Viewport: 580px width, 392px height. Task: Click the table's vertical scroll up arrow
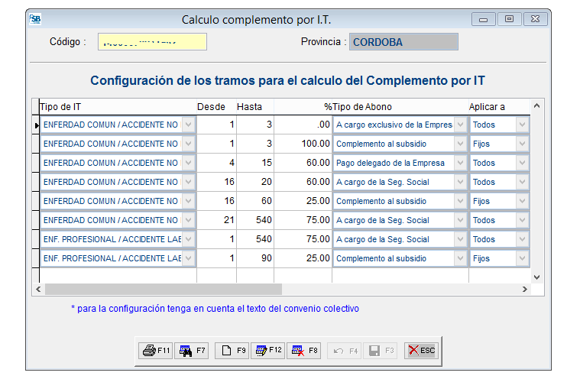point(536,105)
